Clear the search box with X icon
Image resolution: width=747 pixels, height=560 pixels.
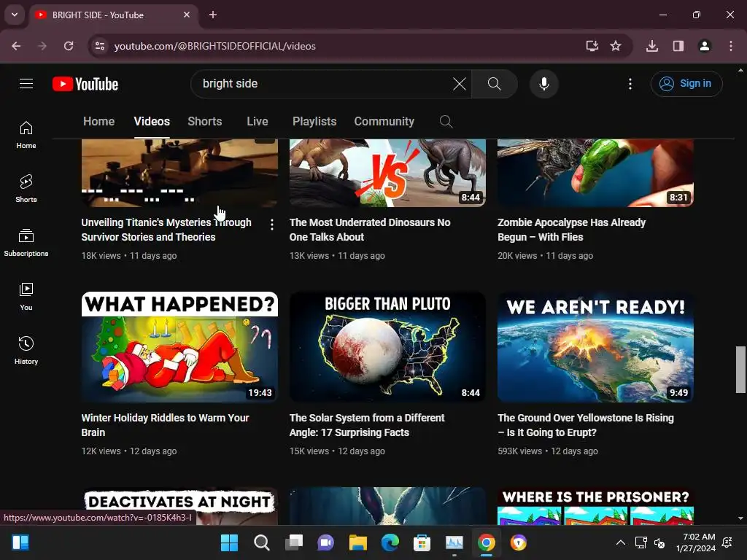(x=460, y=84)
